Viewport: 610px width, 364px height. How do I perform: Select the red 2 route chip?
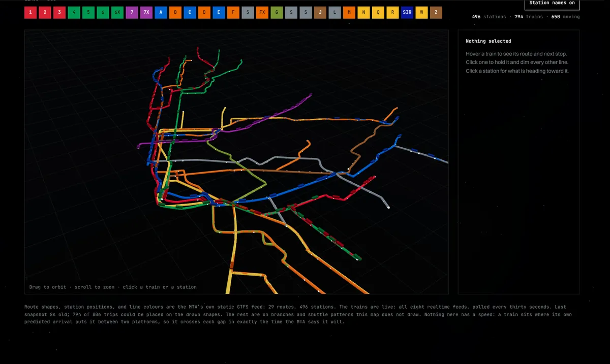(x=45, y=13)
